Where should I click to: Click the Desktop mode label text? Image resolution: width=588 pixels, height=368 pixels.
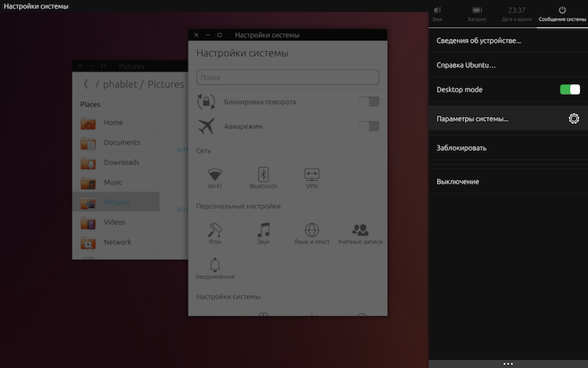point(459,90)
